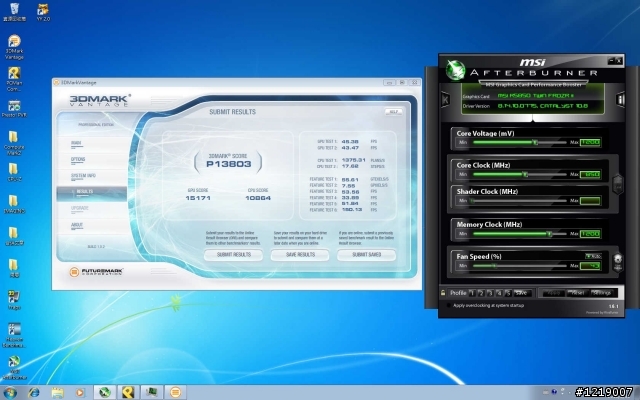Select the MSI Afterburner desktop shortcut
This screenshot has height=400, width=640.
(x=14, y=367)
